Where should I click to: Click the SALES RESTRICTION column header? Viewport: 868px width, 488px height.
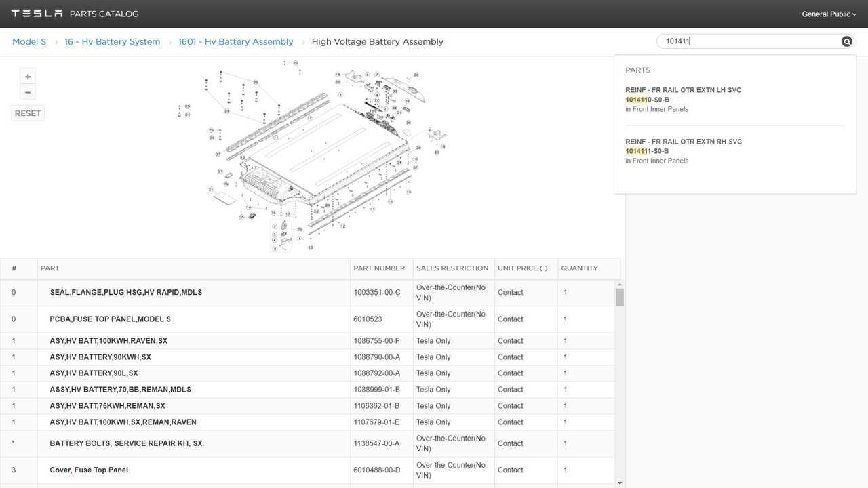coord(452,268)
